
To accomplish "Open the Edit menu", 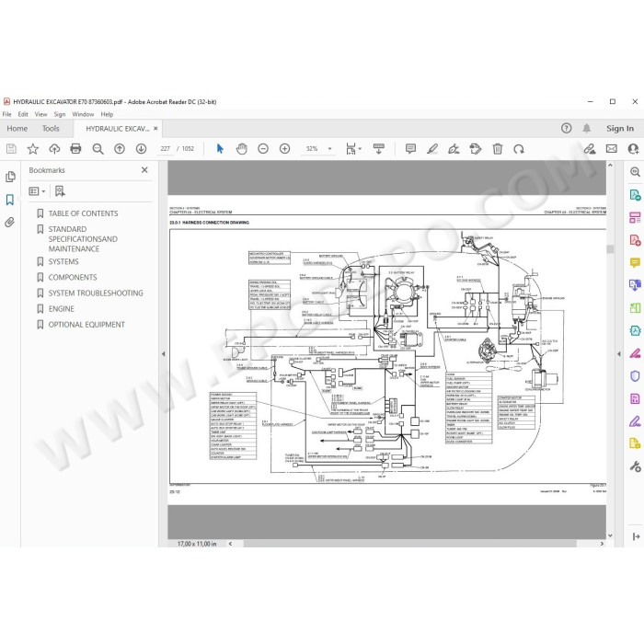I will point(23,114).
